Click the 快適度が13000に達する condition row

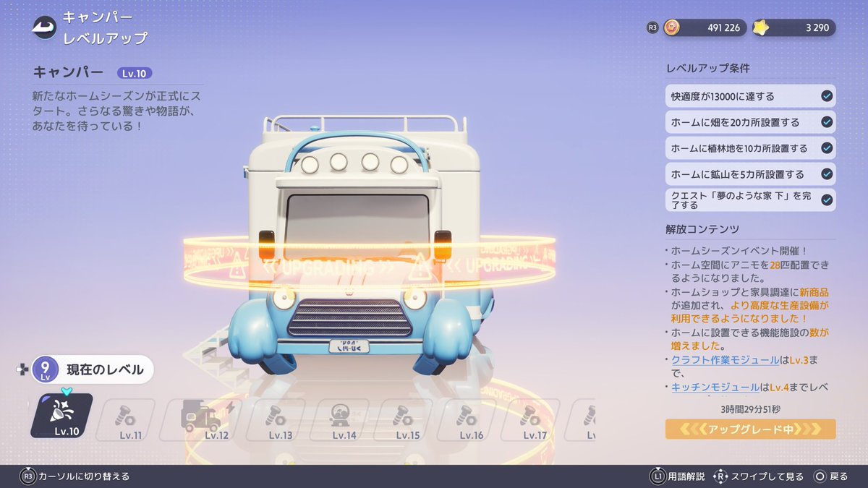(750, 96)
